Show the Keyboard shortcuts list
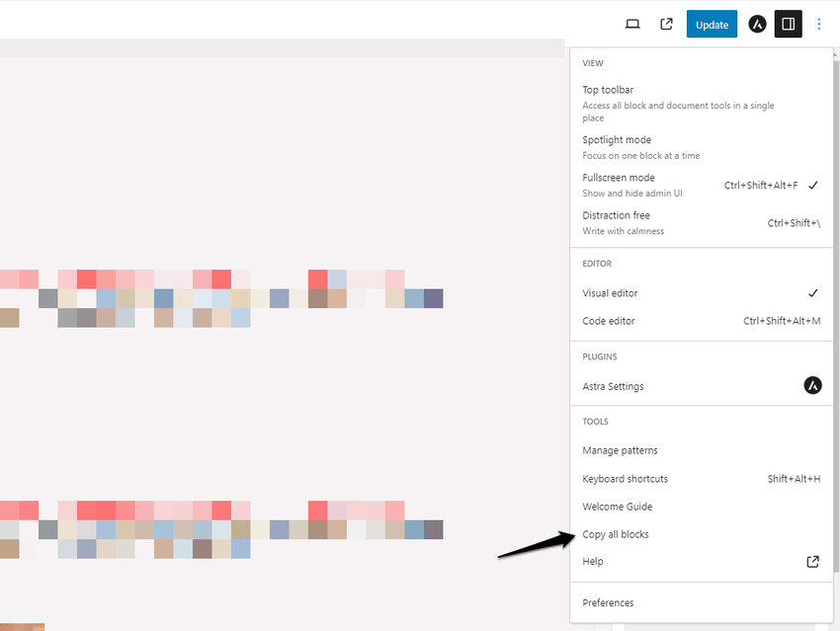 [625, 479]
